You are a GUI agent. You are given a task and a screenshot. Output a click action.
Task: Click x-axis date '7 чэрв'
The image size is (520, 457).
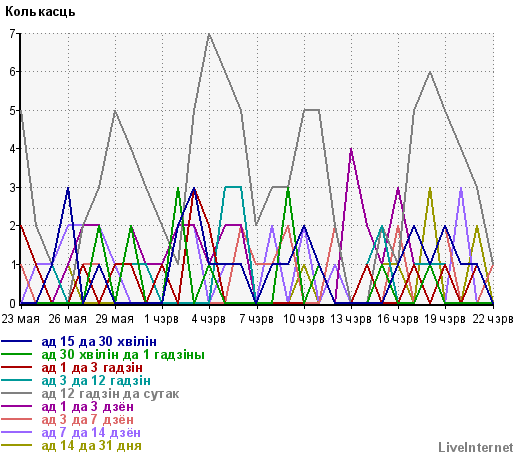tap(256, 319)
